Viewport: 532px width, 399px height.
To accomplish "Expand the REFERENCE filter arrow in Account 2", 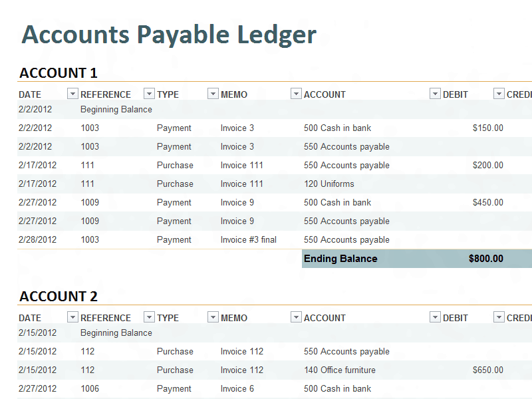I will point(149,317).
